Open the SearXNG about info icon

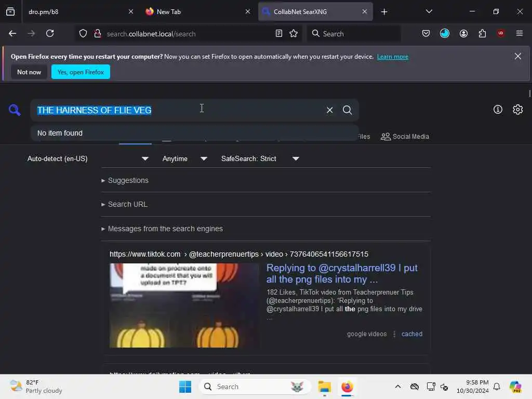[498, 110]
